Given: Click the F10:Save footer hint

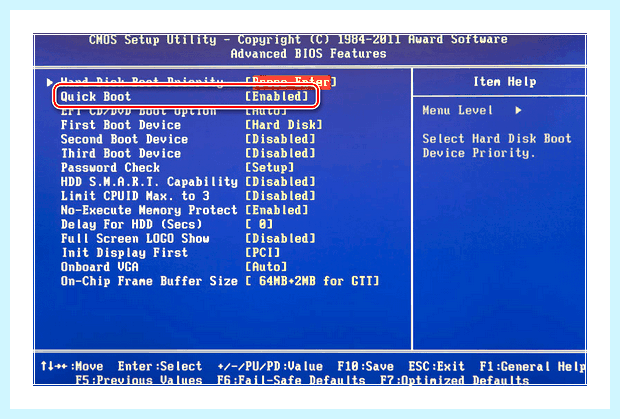Looking at the screenshot, I should click(365, 366).
